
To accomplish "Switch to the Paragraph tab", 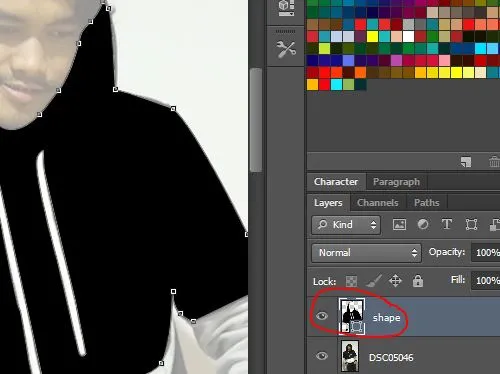I will point(396,182).
